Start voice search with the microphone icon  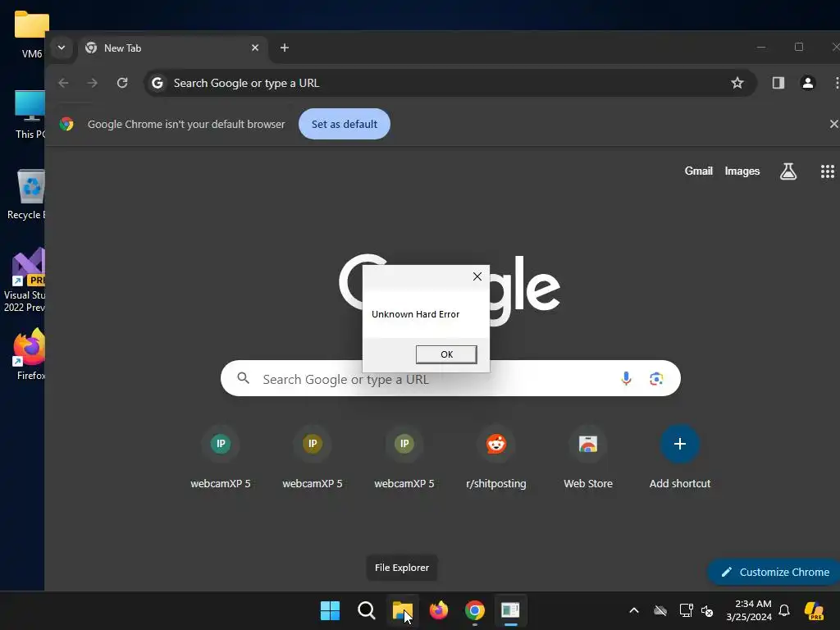pos(626,379)
